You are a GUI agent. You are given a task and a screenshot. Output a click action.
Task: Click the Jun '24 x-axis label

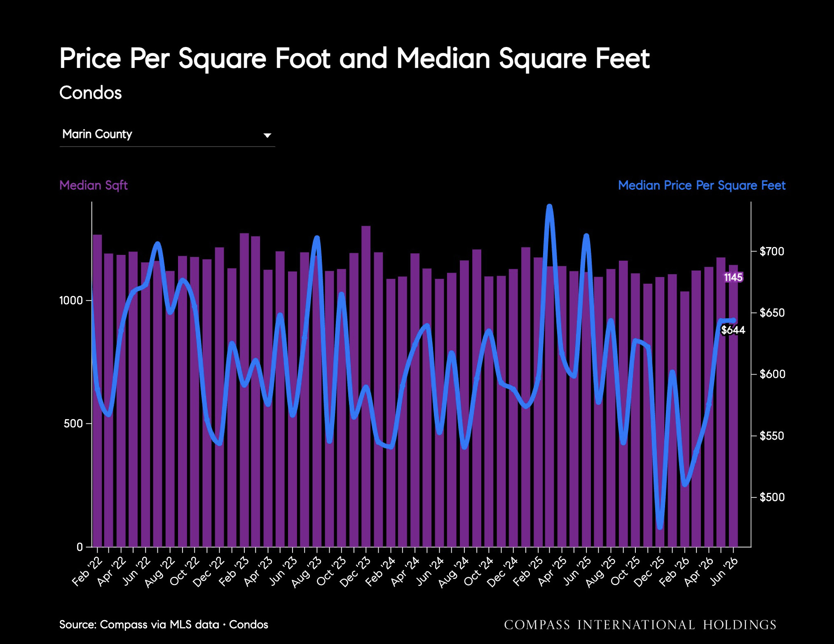430,571
